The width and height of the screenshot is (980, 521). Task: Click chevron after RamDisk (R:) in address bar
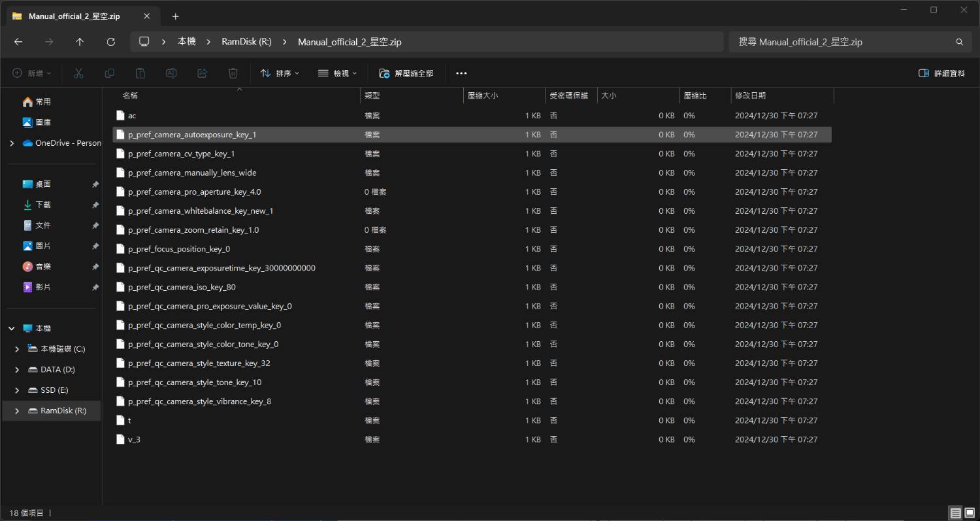pyautogui.click(x=285, y=42)
